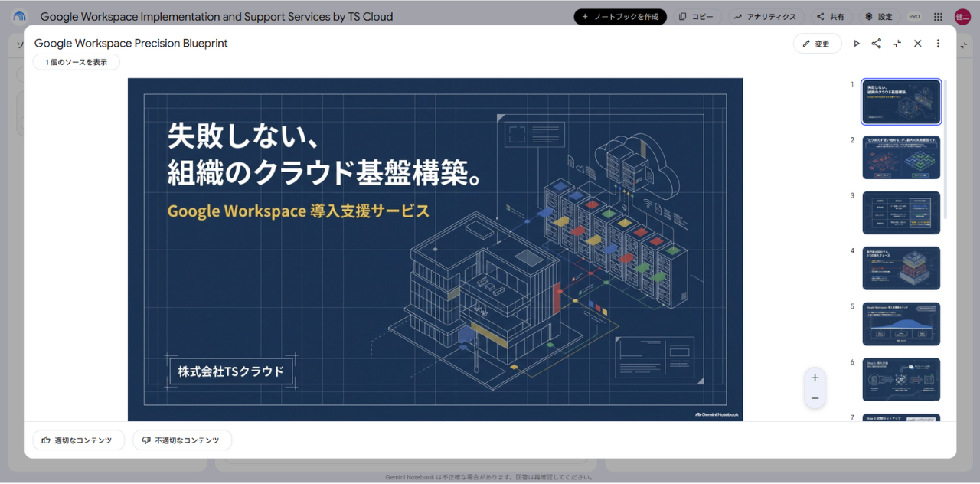The width and height of the screenshot is (980, 484).
Task: Zoom in with the plus button
Action: click(x=815, y=378)
